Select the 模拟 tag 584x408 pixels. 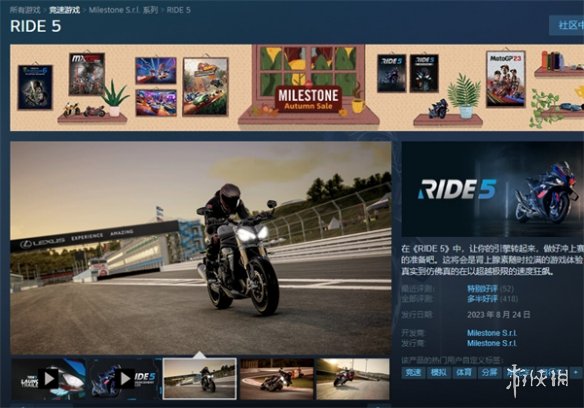click(x=438, y=372)
